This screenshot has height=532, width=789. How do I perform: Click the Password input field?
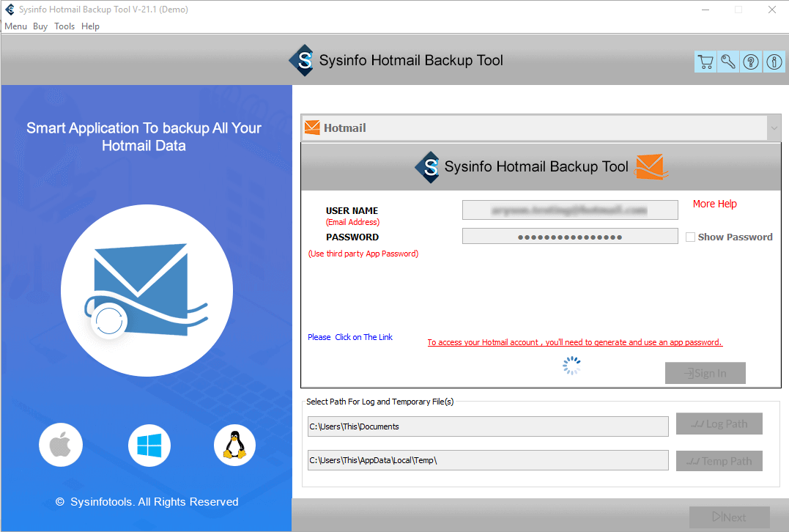pos(570,237)
